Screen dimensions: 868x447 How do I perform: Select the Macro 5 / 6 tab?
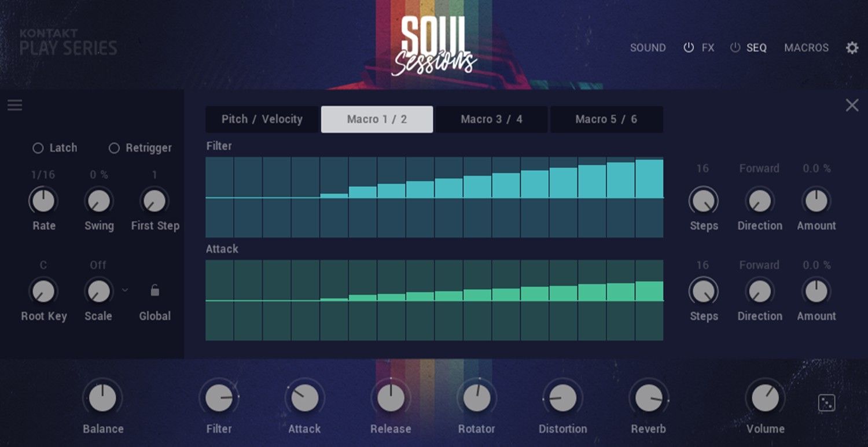606,119
